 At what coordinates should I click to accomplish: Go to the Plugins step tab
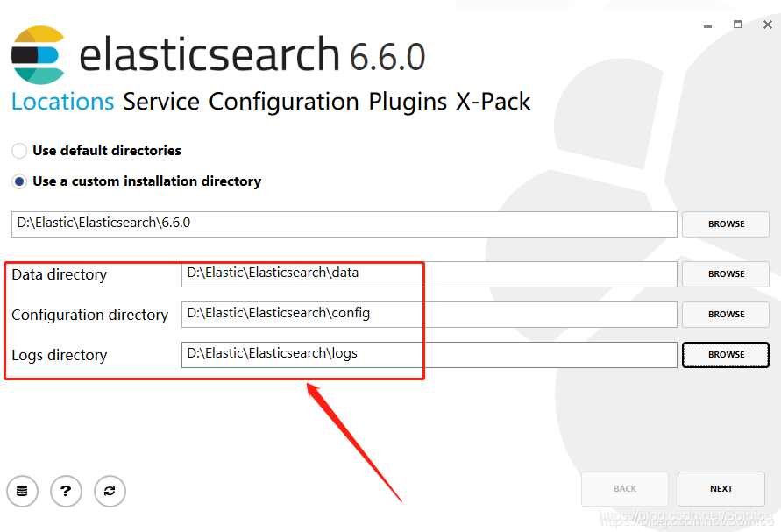coord(408,102)
